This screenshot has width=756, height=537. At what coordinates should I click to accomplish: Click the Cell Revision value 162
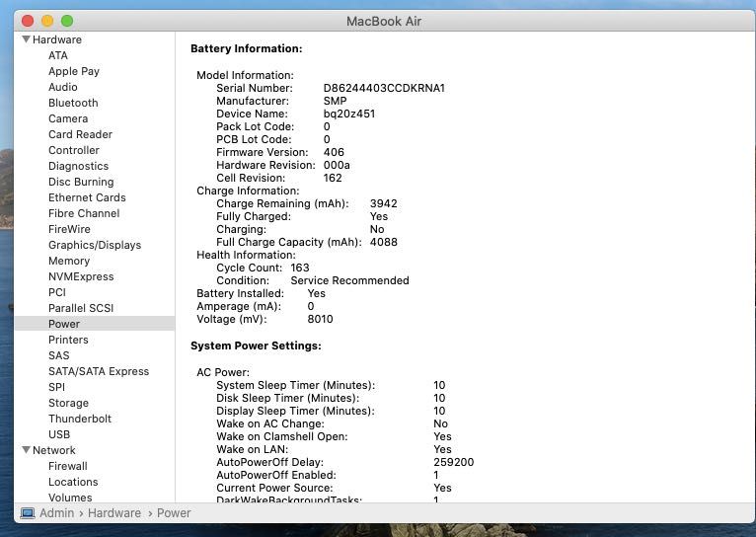pyautogui.click(x=333, y=178)
